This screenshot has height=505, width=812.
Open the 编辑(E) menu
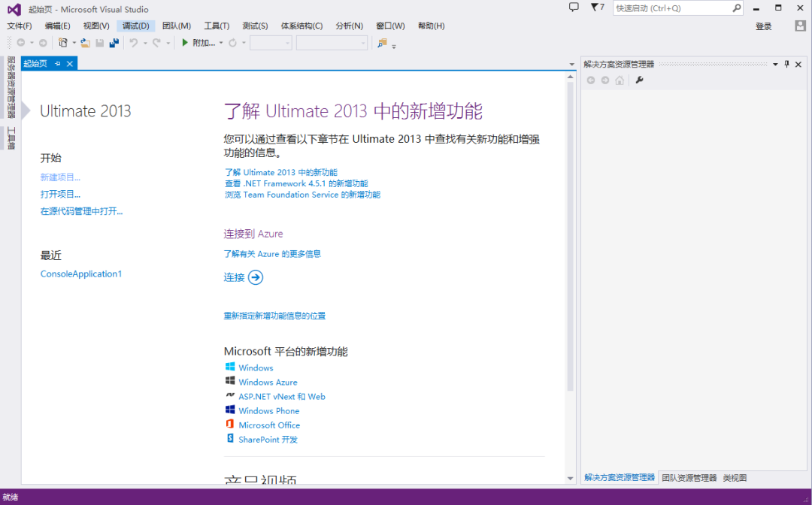click(x=57, y=26)
